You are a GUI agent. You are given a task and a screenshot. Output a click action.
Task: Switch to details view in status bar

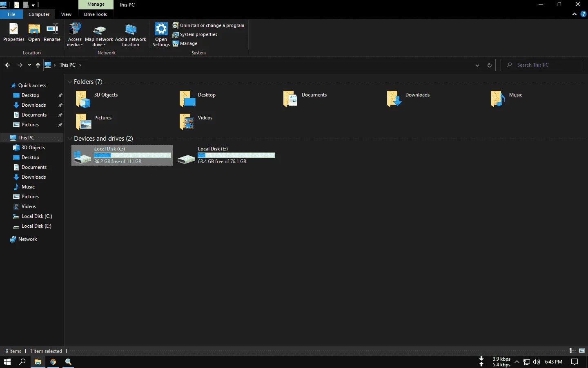573,351
